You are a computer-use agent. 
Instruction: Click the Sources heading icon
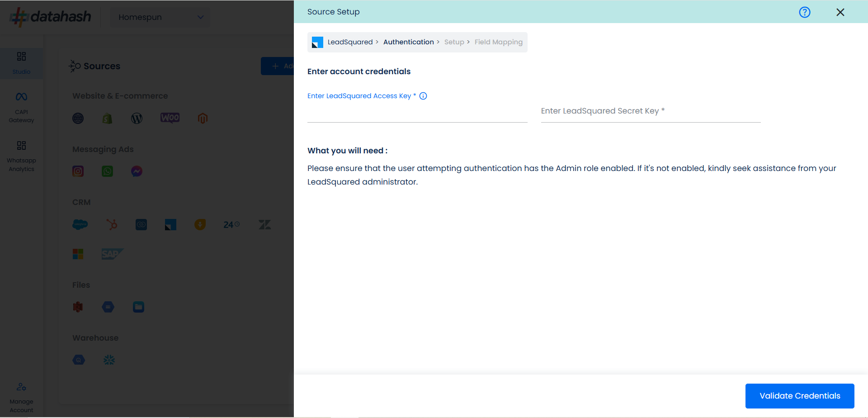click(75, 66)
